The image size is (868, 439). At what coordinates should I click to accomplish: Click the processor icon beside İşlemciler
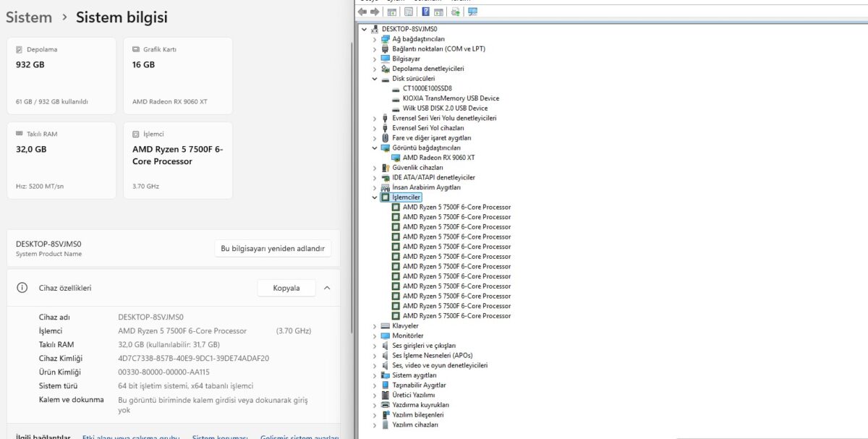click(x=386, y=197)
